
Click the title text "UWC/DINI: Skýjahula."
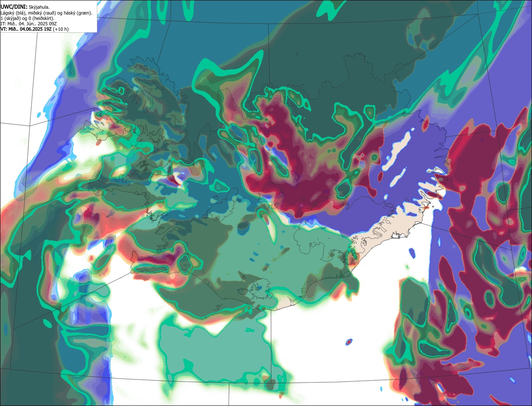point(25,7)
